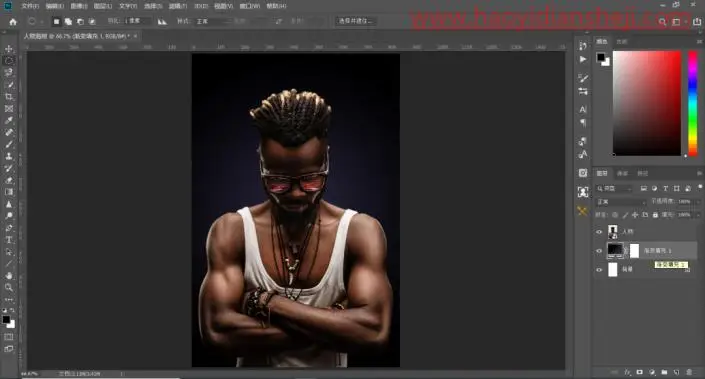
Task: Select the Hand tool
Action: (9, 275)
